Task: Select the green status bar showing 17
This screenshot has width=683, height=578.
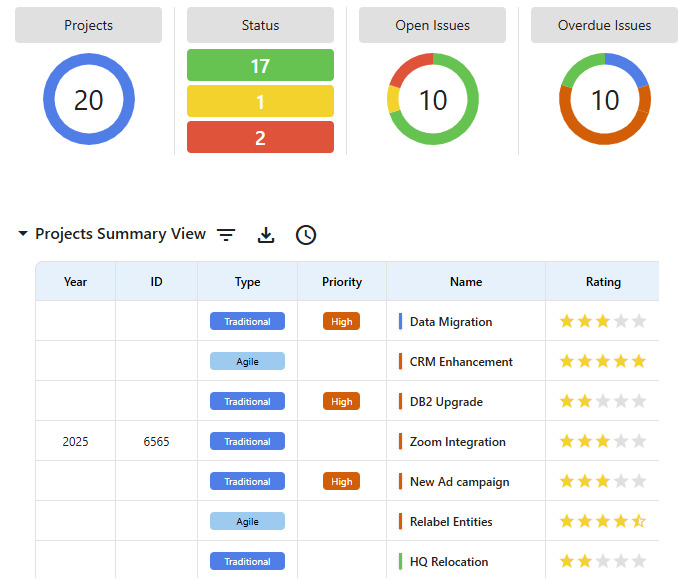Action: (x=260, y=65)
